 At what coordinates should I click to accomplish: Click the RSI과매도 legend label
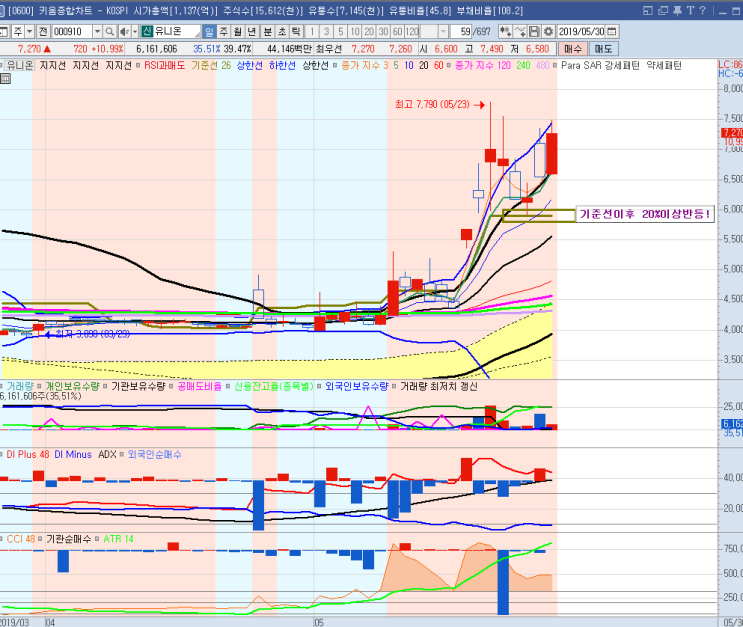(164, 65)
